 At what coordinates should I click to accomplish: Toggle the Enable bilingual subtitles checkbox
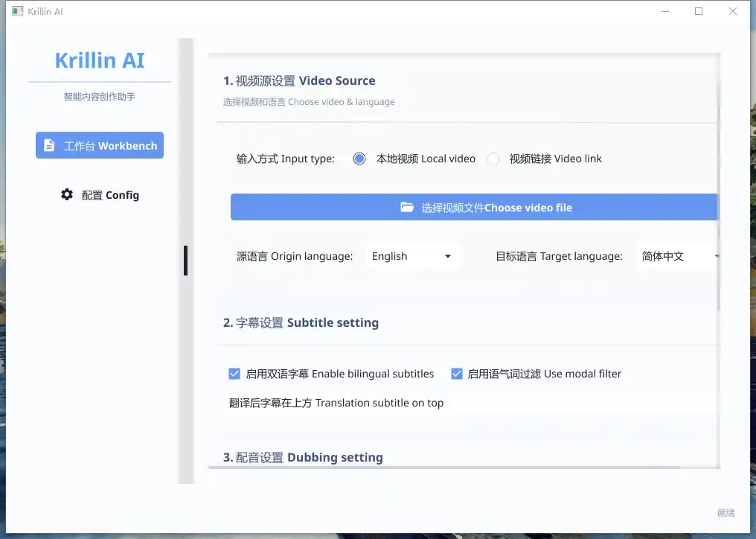(234, 374)
